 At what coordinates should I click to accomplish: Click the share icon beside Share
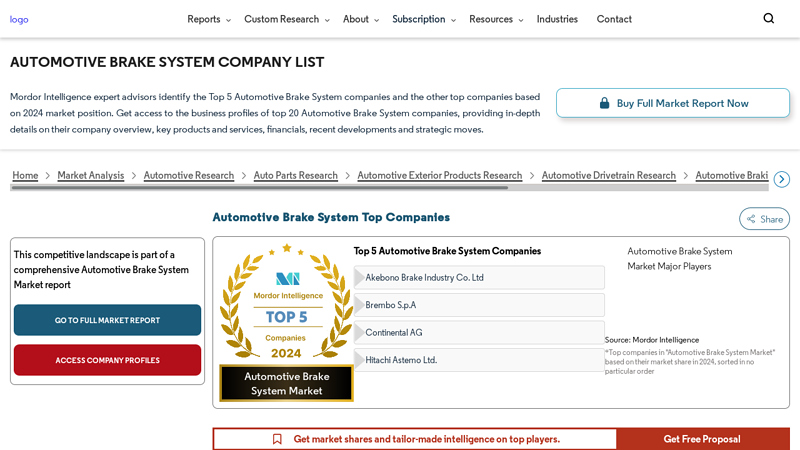751,219
